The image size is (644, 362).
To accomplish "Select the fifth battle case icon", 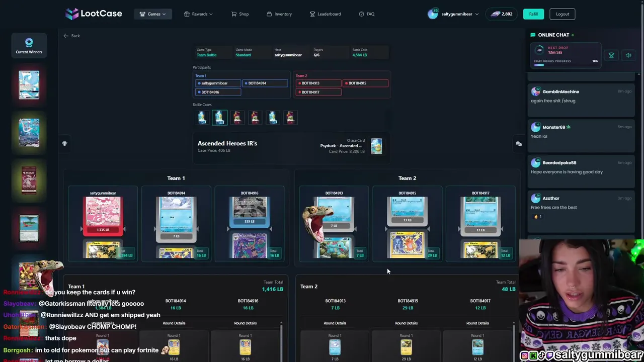I will click(273, 118).
